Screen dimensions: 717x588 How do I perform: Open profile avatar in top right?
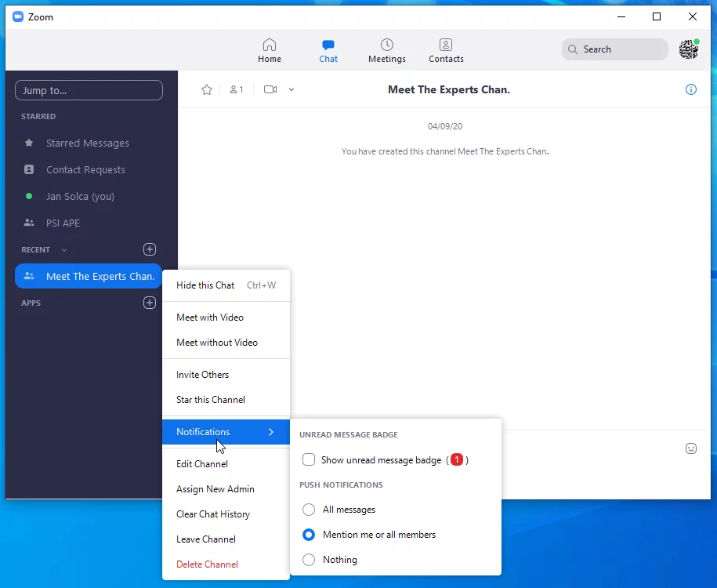(688, 49)
